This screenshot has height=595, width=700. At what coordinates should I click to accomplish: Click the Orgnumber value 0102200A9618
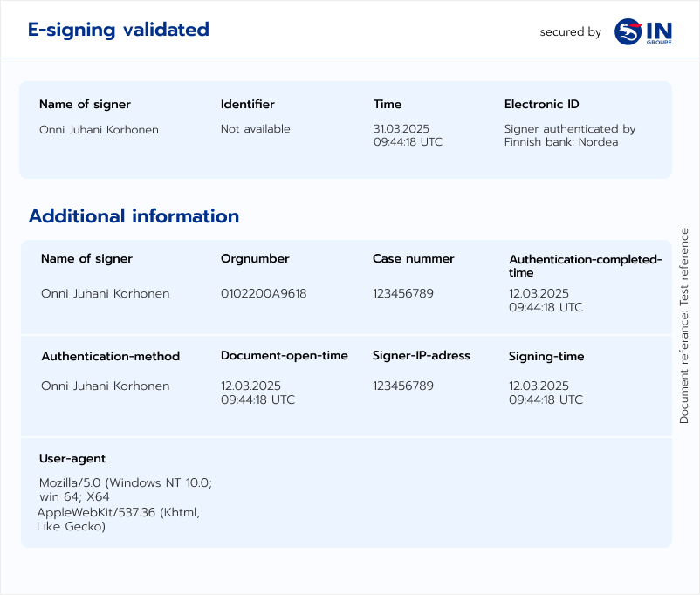264,293
